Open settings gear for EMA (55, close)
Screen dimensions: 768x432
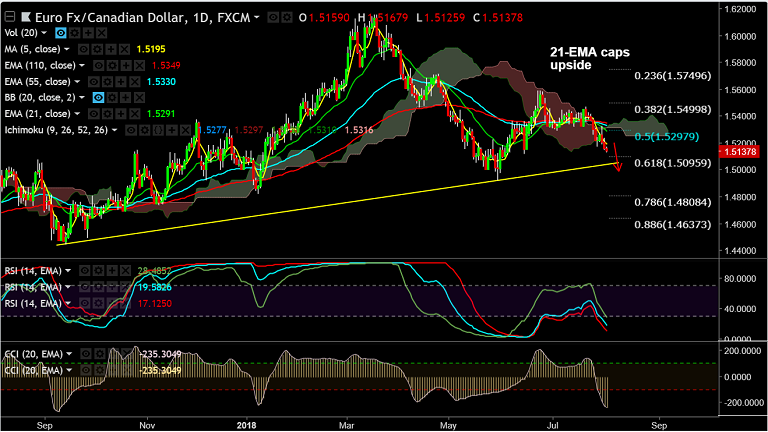(107, 81)
